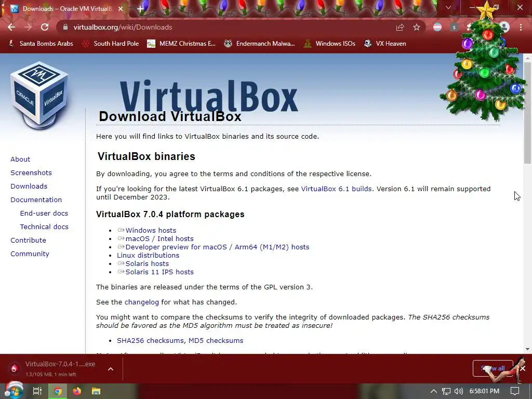Open the Documentation sidebar link
The width and height of the screenshot is (532, 399).
pos(36,200)
